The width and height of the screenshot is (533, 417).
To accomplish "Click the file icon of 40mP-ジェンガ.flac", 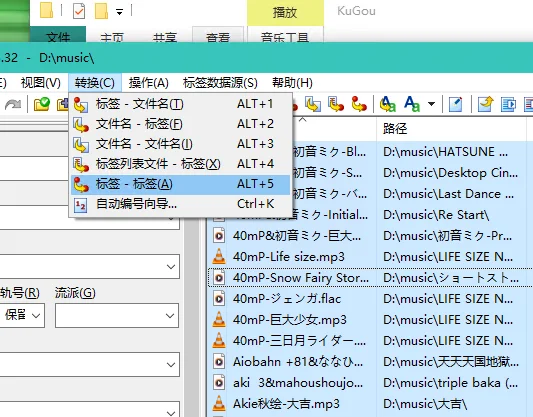I will [x=219, y=299].
